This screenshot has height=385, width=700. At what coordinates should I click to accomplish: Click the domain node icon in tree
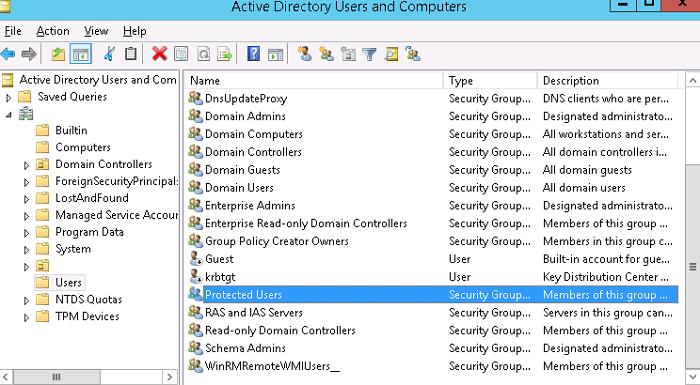coord(26,114)
